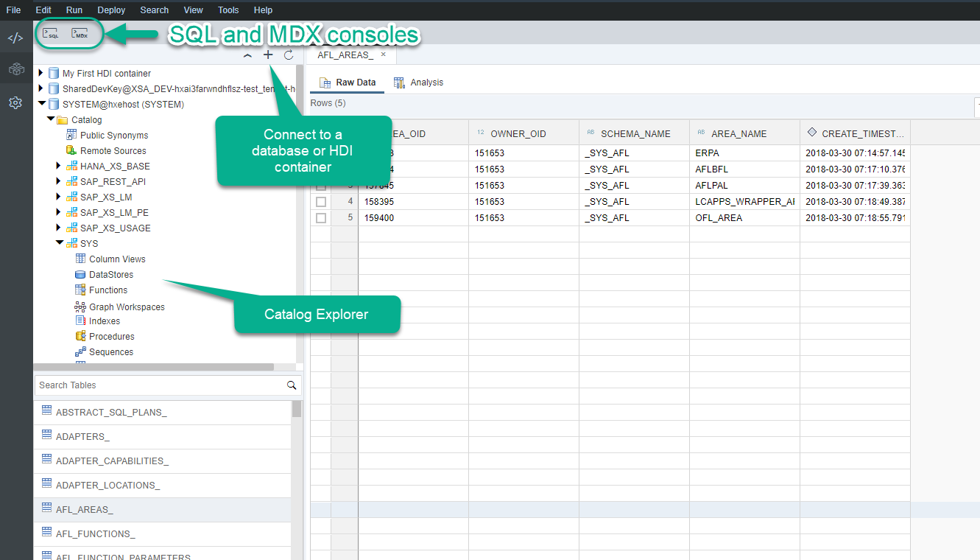Open the Search menu
Screen dimensions: 980x560
click(155, 10)
